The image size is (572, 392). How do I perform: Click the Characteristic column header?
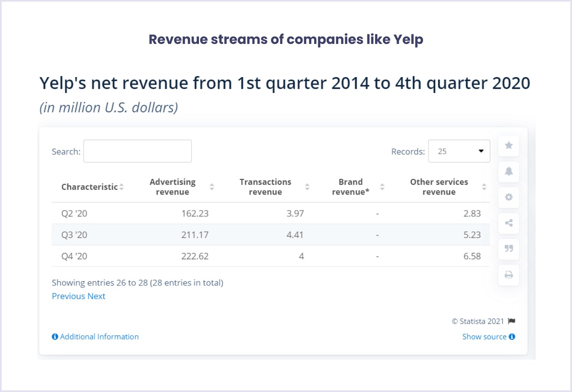[90, 187]
